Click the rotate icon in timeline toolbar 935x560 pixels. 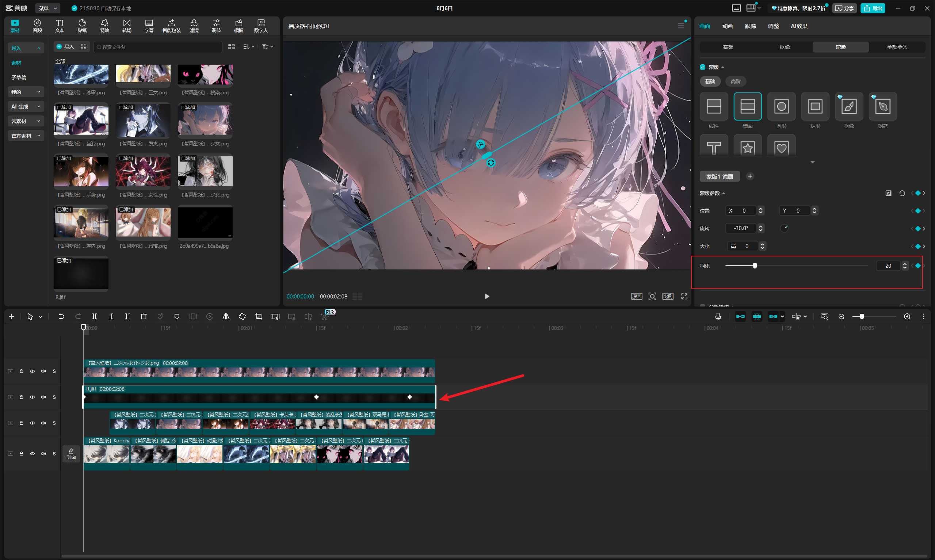coord(242,317)
